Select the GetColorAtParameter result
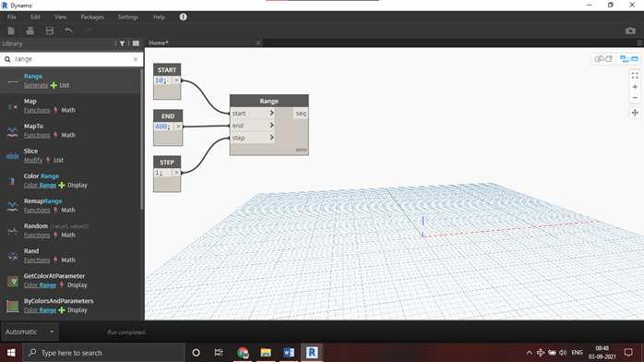 (71, 281)
